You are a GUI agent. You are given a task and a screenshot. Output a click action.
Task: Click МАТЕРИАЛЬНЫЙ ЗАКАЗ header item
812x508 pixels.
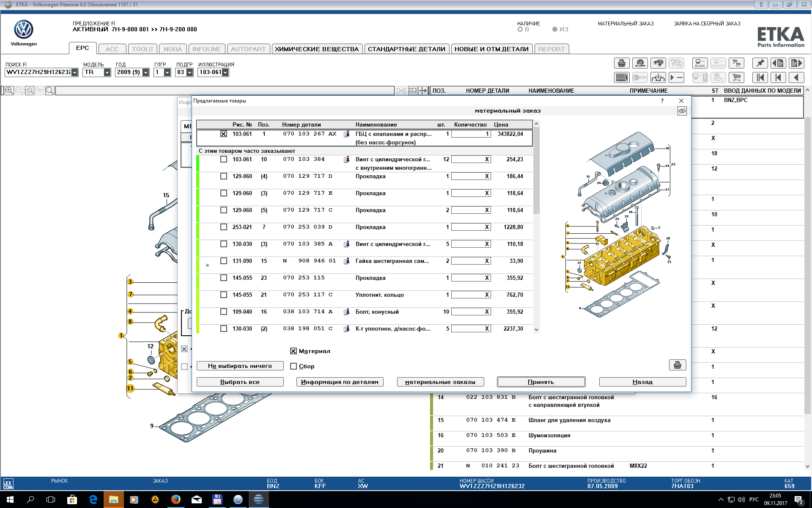coord(625,24)
